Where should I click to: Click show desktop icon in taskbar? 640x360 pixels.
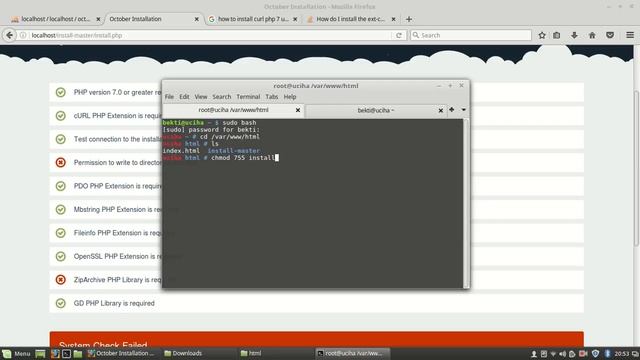coord(40,353)
